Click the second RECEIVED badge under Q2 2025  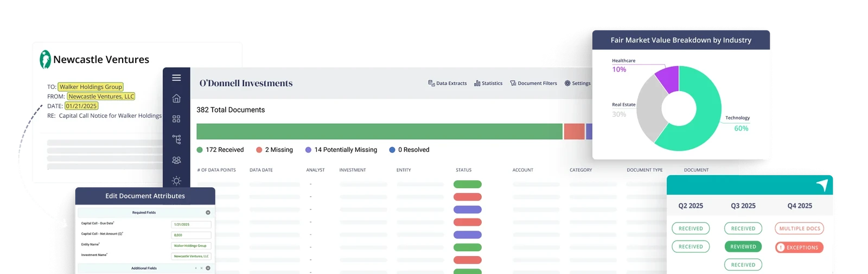click(691, 246)
